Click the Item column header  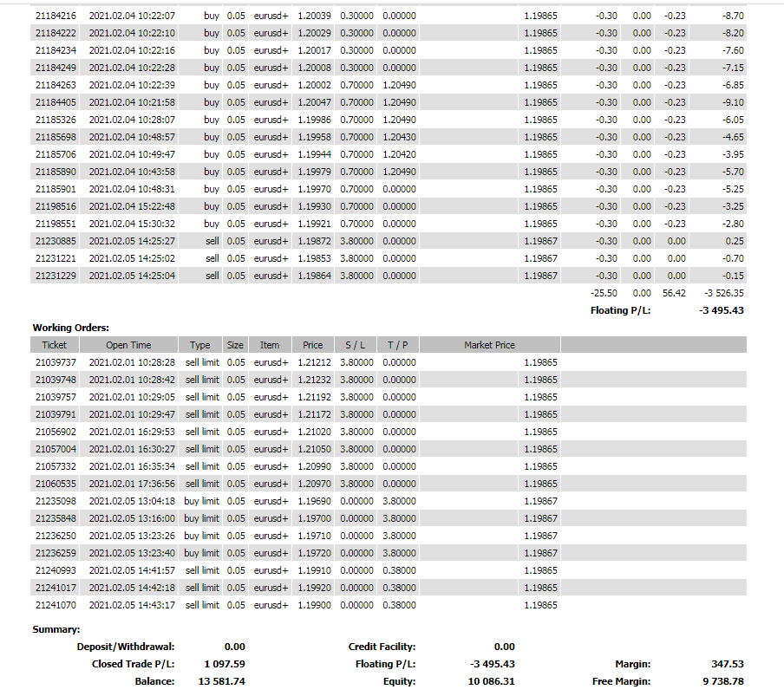tap(270, 345)
